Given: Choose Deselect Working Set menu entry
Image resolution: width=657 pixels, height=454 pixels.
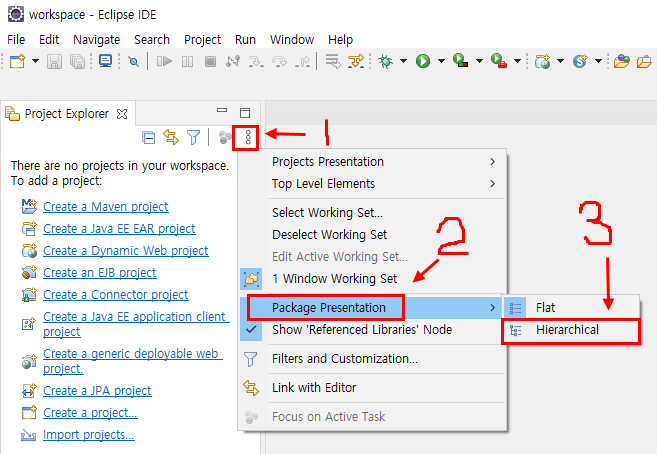Looking at the screenshot, I should pyautogui.click(x=372, y=235).
